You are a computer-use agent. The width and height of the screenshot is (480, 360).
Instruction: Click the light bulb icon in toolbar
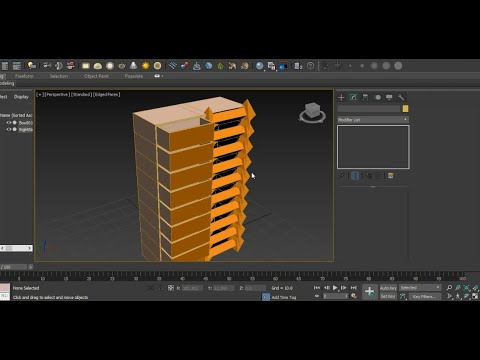pos(32,66)
